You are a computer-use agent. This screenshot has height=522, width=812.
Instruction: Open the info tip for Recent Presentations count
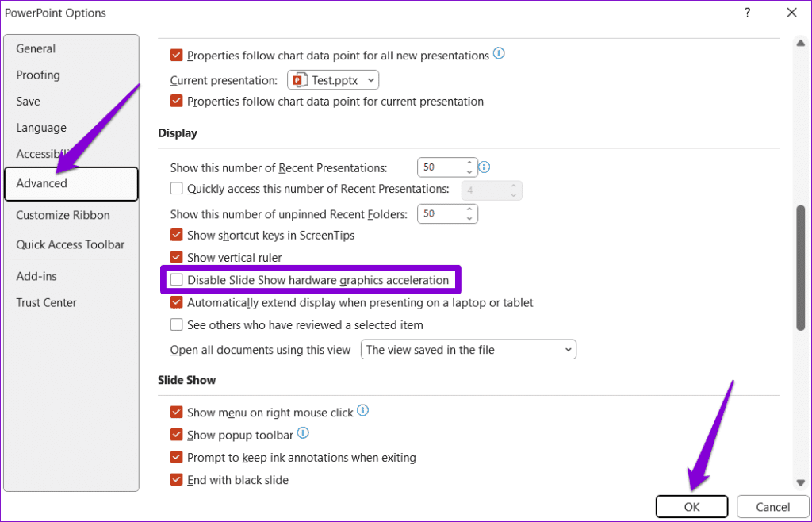click(x=483, y=167)
